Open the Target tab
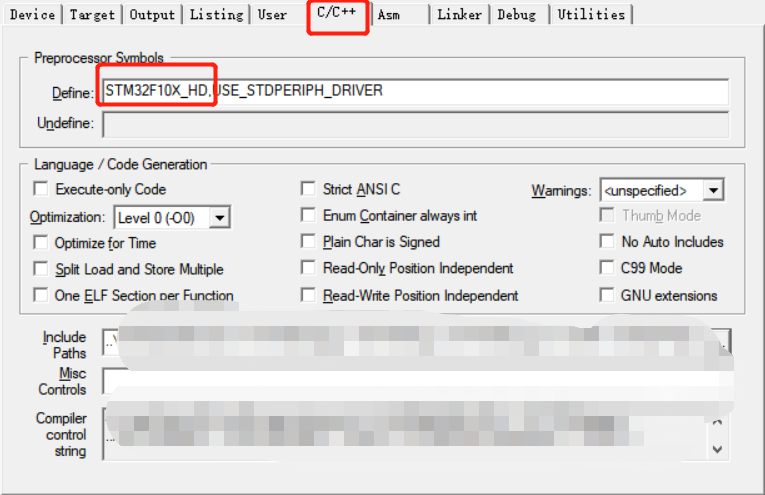Viewport: 765px width, 495px height. (x=92, y=15)
